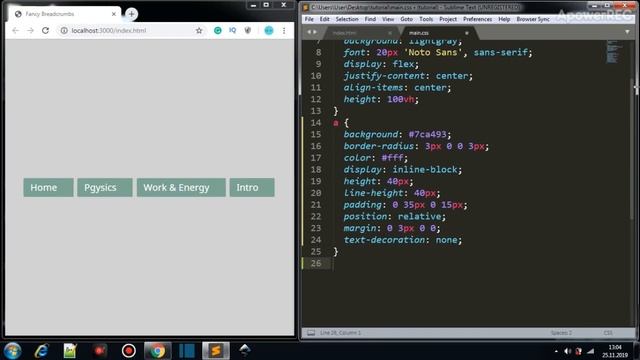Click the Intro breadcrumb link

click(252, 187)
